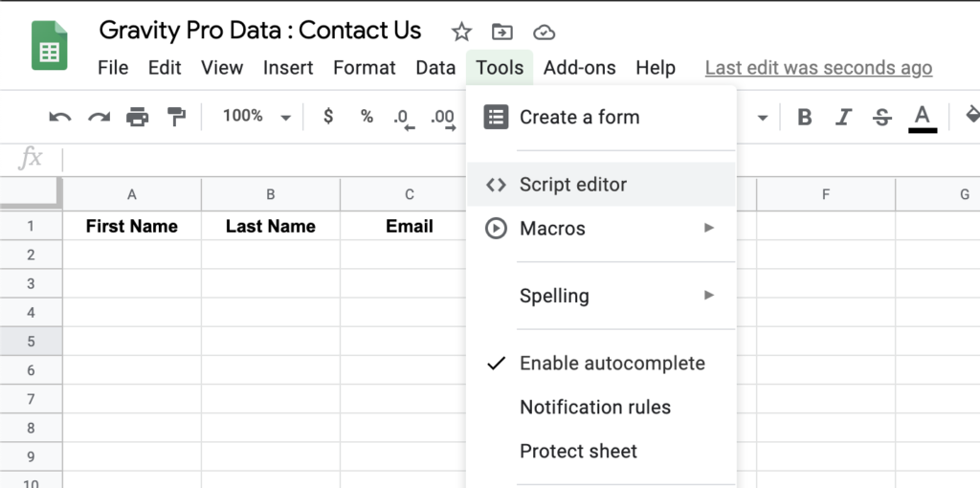The width and height of the screenshot is (980, 488).
Task: Expand the Macros submenu arrow
Action: point(709,228)
